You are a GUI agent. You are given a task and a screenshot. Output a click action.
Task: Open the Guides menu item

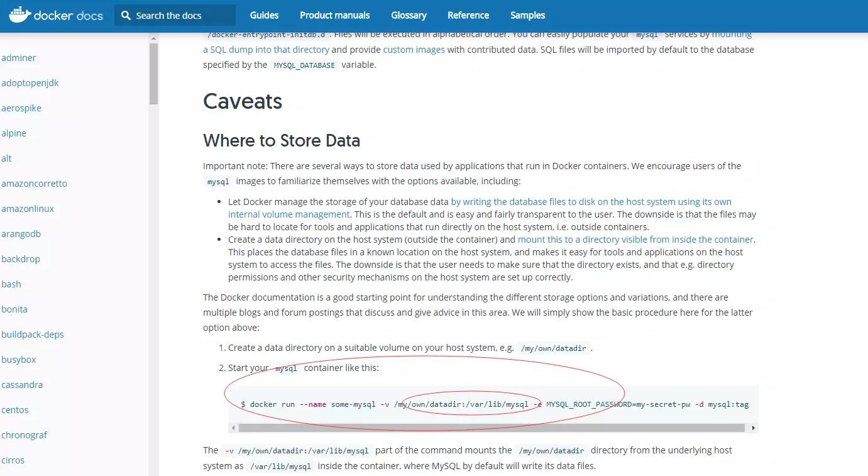(x=264, y=15)
